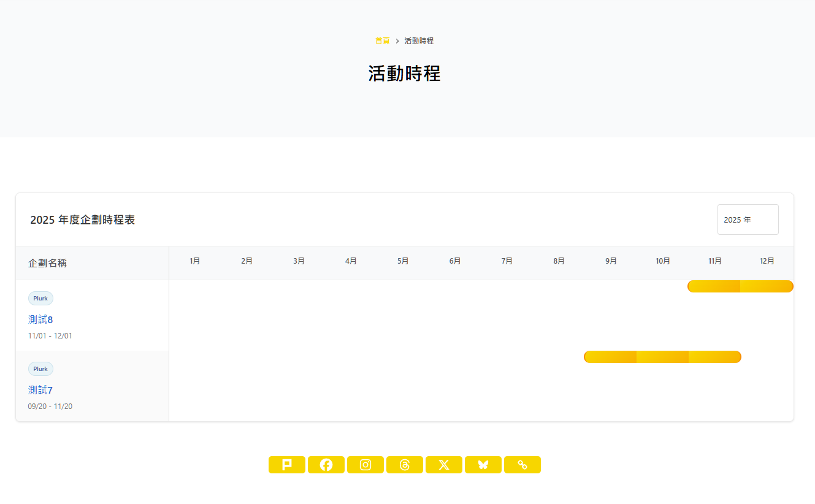
Task: Open the X (Twitter) icon link
Action: (443, 465)
